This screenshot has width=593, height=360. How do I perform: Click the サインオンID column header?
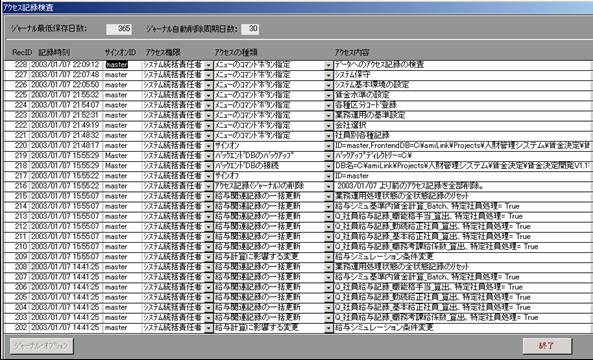(120, 53)
